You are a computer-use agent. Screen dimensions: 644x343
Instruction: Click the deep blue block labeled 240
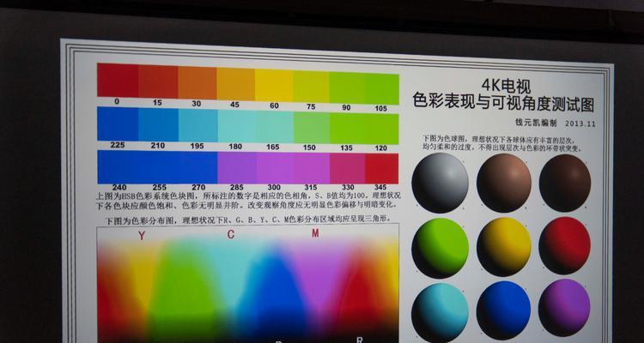[118, 167]
